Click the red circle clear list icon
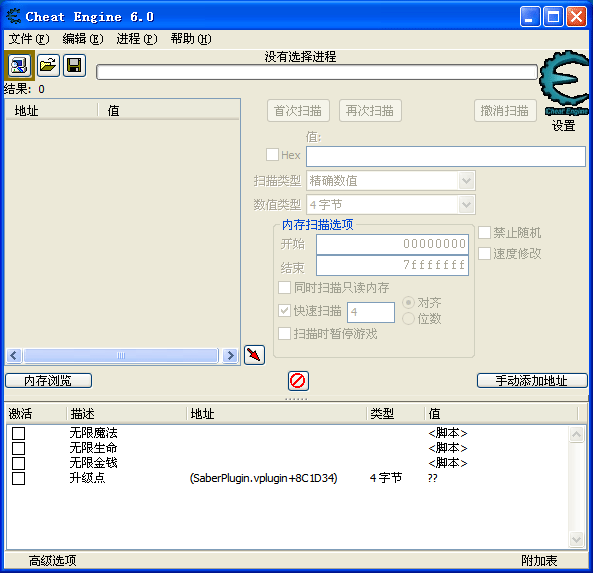 (x=298, y=380)
